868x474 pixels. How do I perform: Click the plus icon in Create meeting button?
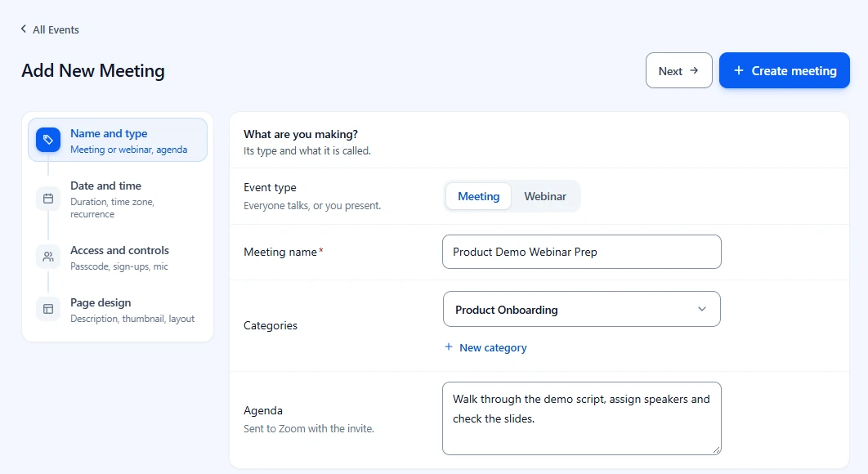pyautogui.click(x=739, y=70)
